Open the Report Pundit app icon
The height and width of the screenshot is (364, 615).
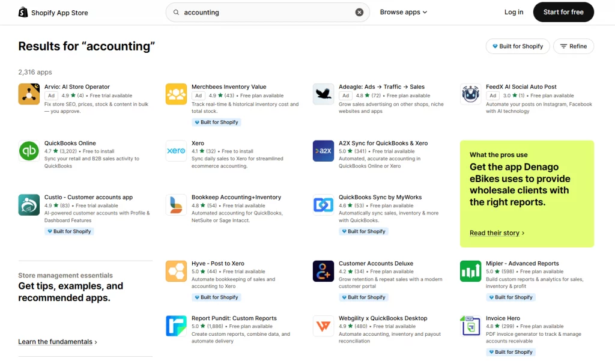tap(176, 326)
